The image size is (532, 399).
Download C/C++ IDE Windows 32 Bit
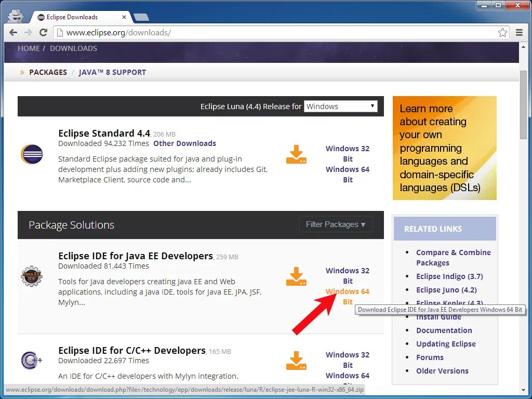pos(348,360)
